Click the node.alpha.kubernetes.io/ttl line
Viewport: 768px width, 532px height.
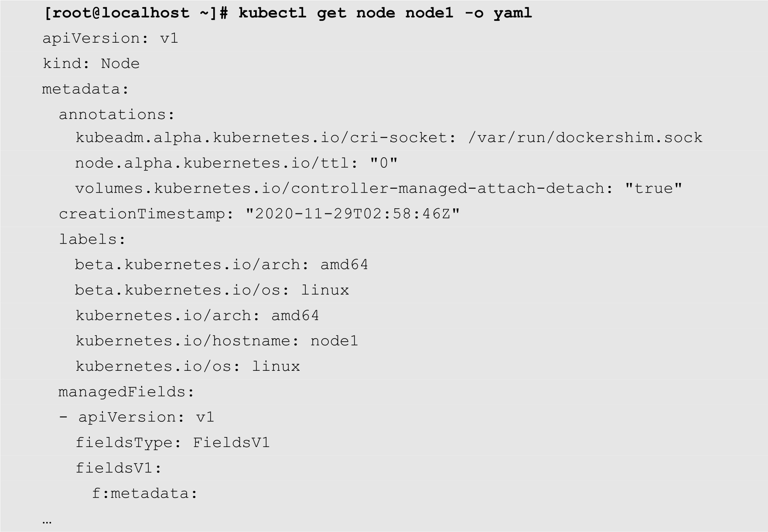coord(236,163)
